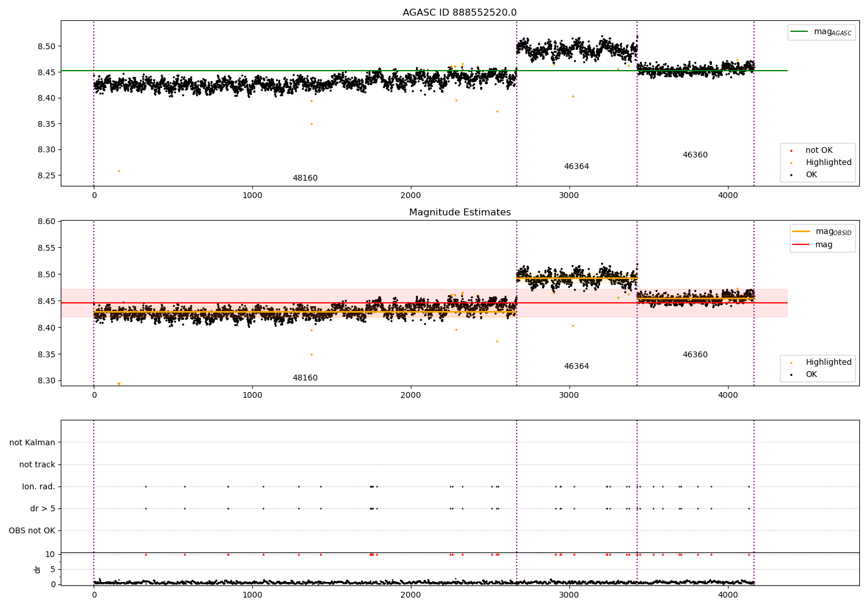Click the "OBS not OK" axis label
The width and height of the screenshot is (868, 608).
(32, 531)
